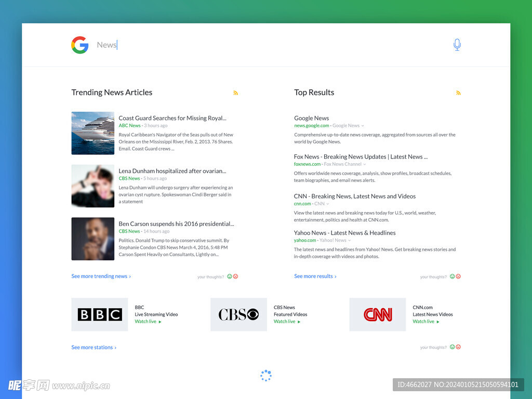Click the Top Results heading

pos(314,92)
